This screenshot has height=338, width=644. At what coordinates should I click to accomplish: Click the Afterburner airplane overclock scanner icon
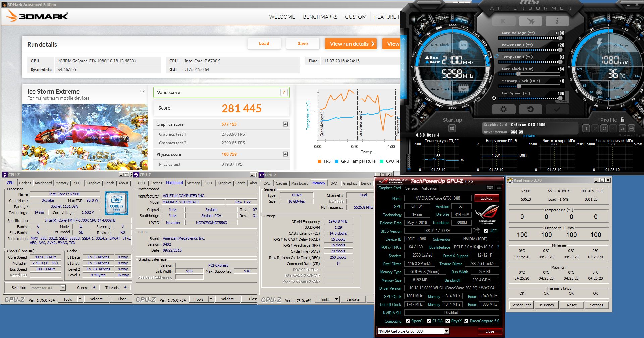coord(530,21)
